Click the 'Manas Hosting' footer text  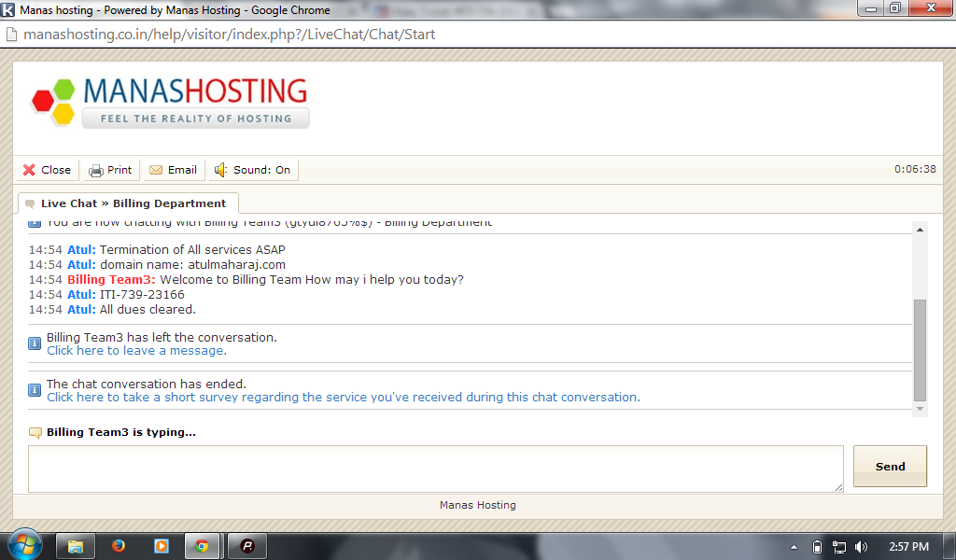tap(478, 505)
